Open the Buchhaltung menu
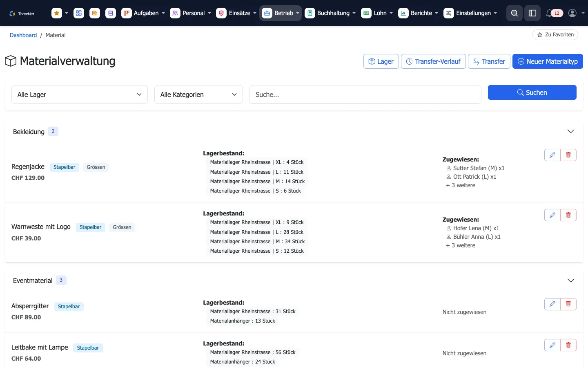The image size is (588, 368). coord(330,13)
